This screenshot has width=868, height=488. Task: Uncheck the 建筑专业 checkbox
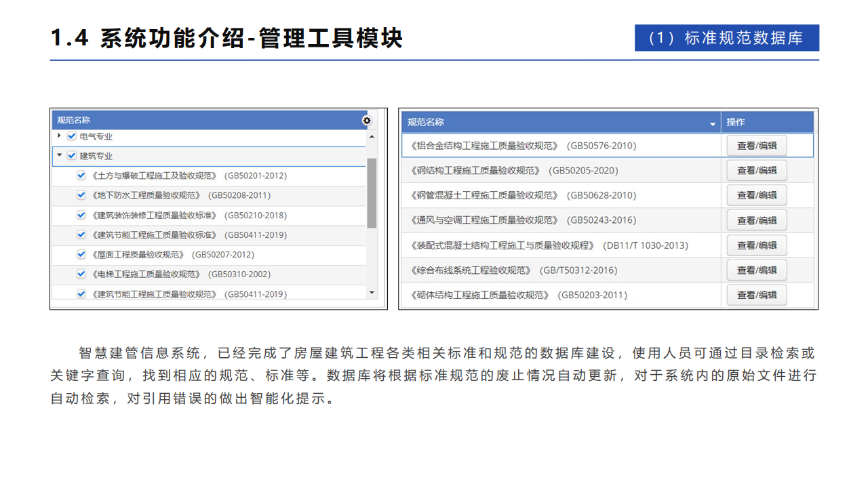point(72,156)
